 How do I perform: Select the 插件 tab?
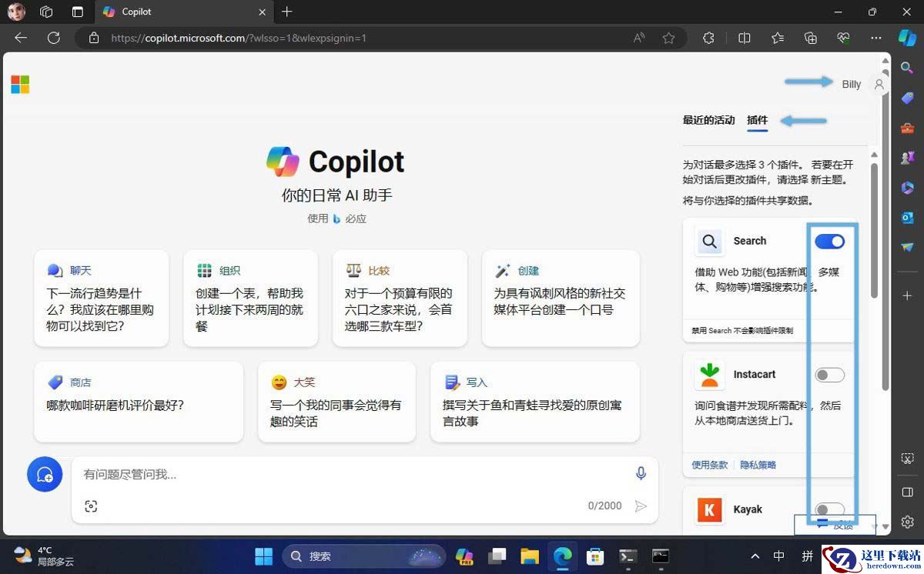click(757, 120)
